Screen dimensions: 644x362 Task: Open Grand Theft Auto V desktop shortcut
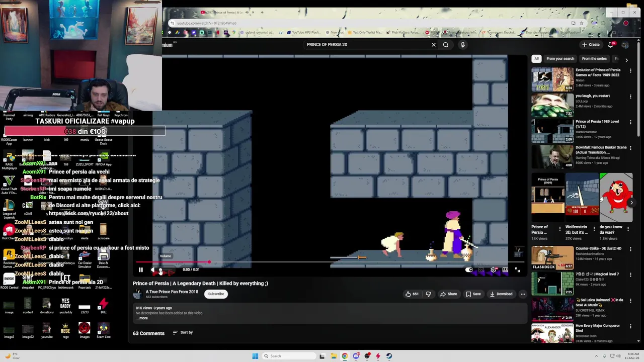[x=9, y=185]
